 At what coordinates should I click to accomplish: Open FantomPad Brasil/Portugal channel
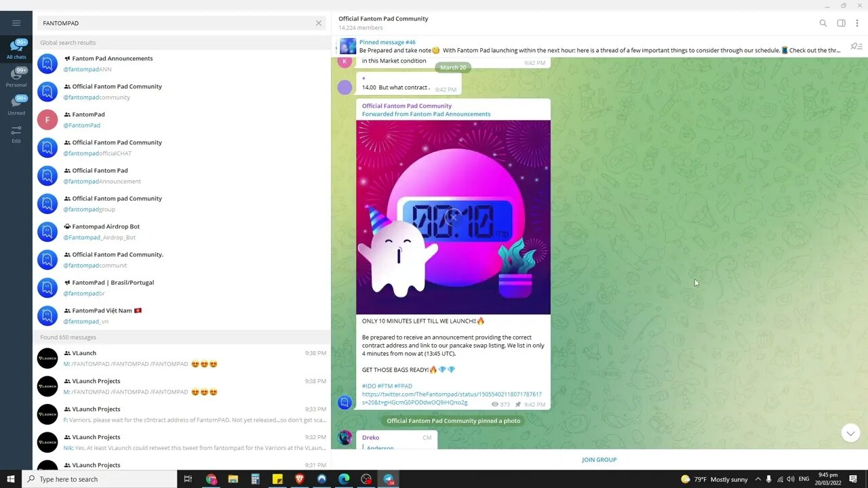182,287
